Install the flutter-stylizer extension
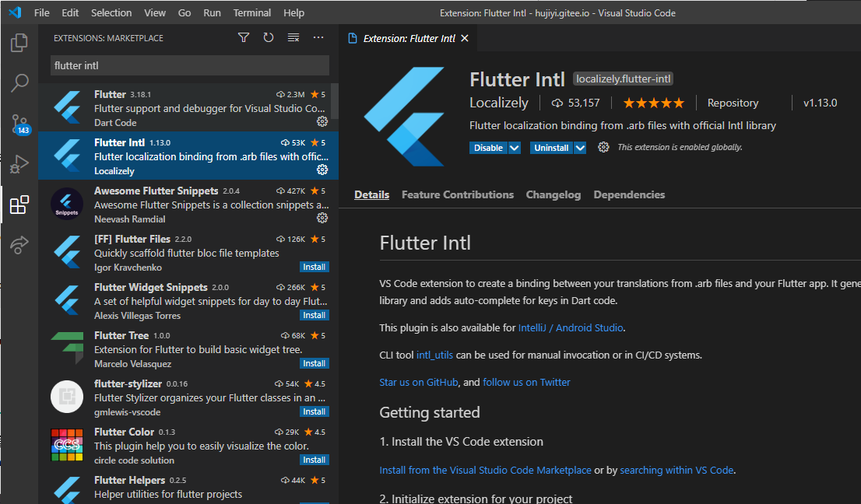This screenshot has width=861, height=504. click(x=314, y=412)
